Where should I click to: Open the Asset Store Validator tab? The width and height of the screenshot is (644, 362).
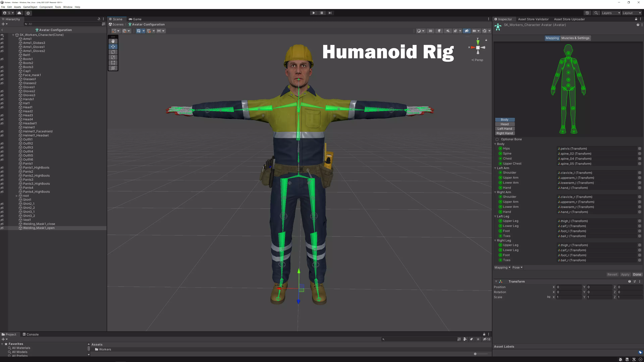533,19
